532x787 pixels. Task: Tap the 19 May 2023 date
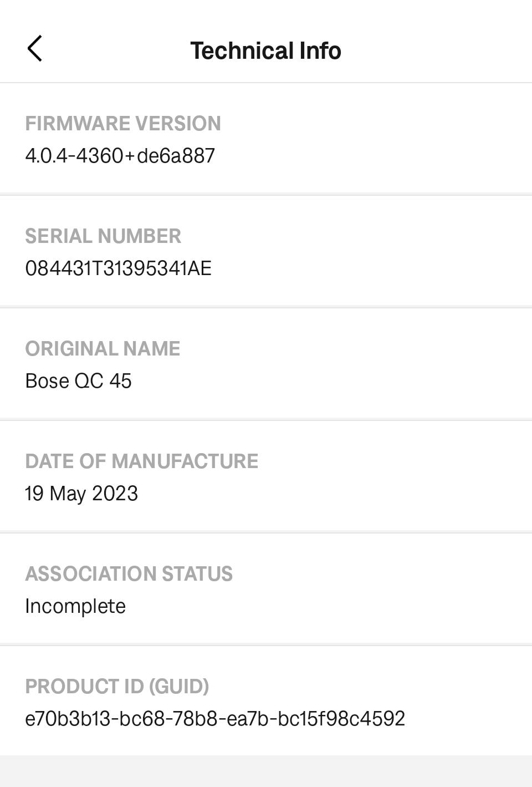coord(81,494)
